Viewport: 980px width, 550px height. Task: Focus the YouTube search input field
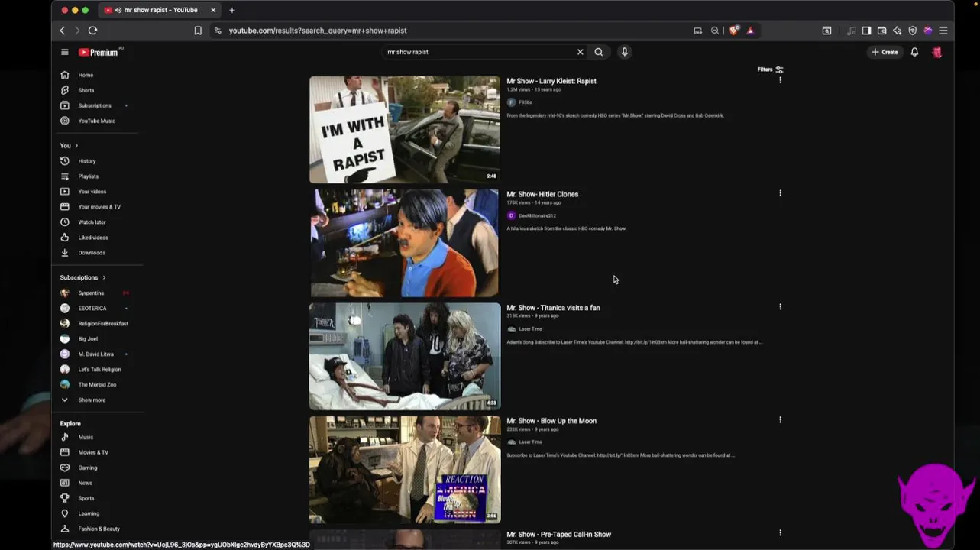(477, 52)
